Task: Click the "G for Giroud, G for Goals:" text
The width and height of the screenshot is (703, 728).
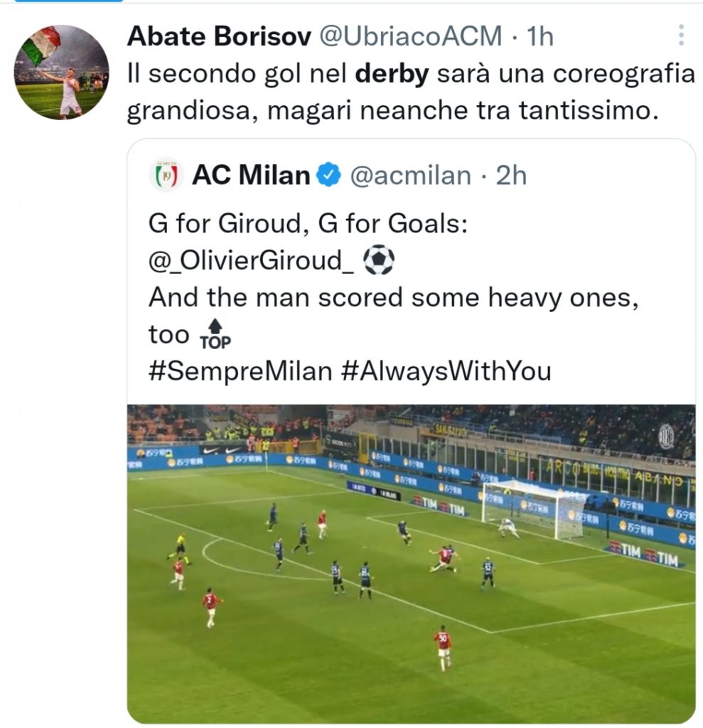Action: click(308, 224)
